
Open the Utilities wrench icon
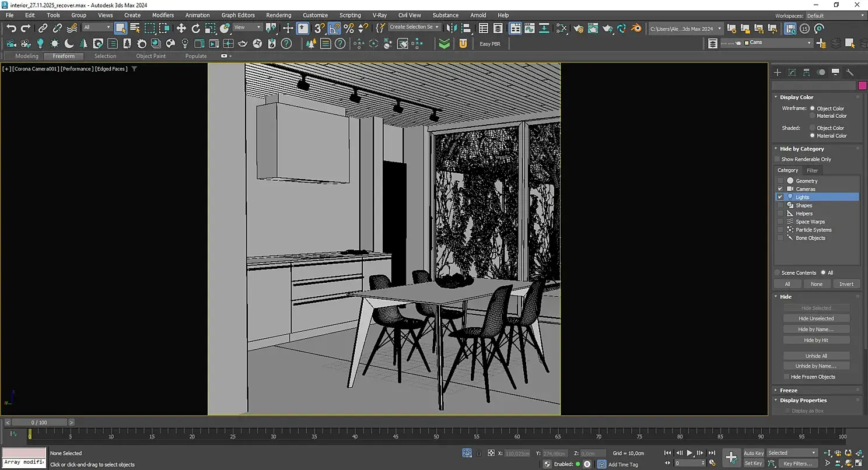850,72
